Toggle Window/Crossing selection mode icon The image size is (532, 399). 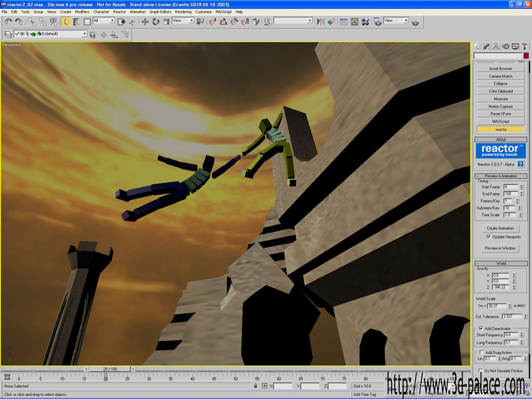pyautogui.click(x=121, y=22)
